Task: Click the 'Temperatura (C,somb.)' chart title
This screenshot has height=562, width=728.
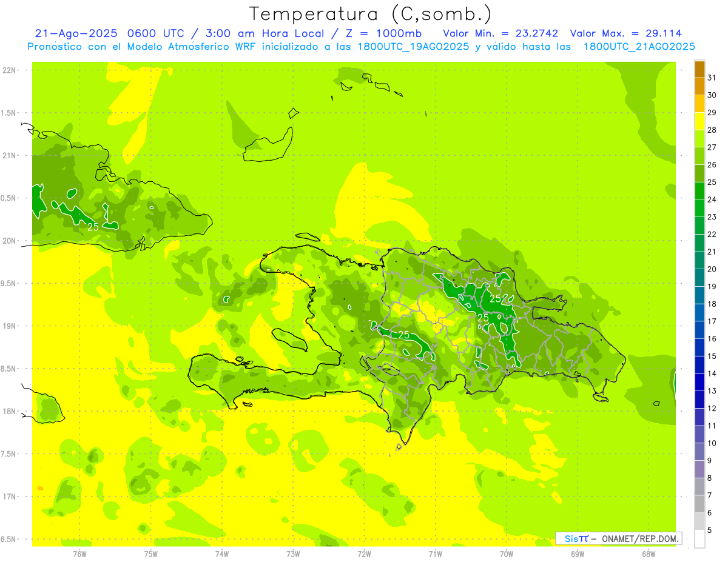Action: tap(370, 14)
